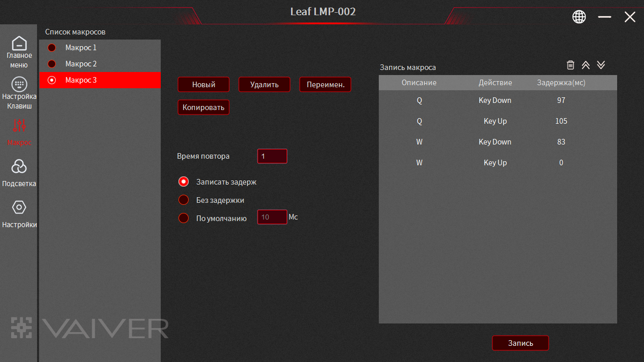Viewport: 644px width, 362px height.
Task: Start recording with Запись button
Action: [520, 343]
